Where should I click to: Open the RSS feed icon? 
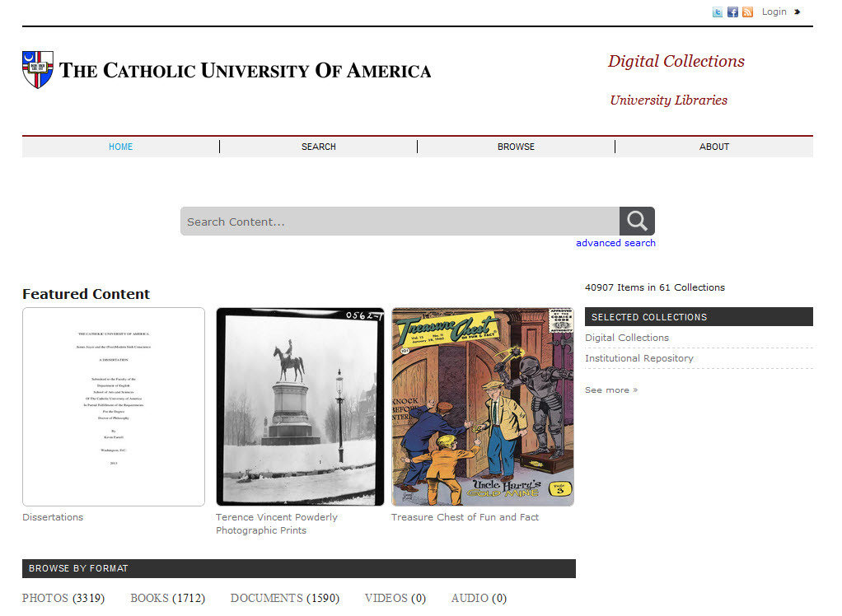coord(747,12)
